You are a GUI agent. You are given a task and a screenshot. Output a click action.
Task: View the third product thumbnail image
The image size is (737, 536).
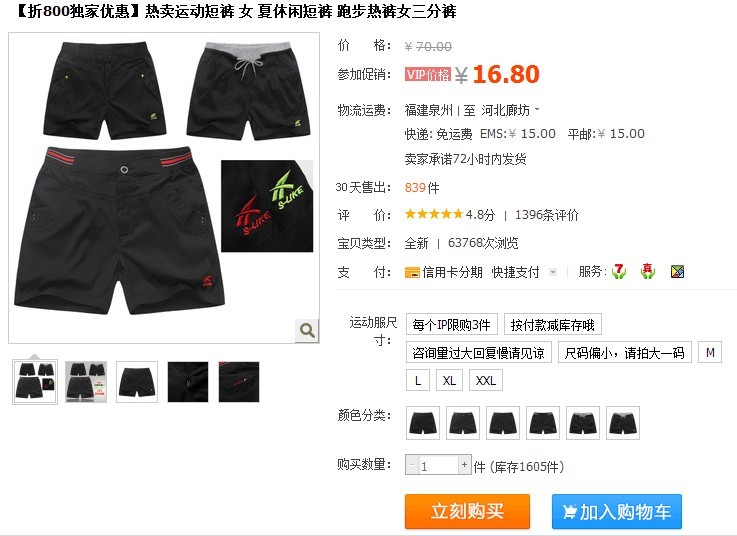pyautogui.click(x=137, y=382)
